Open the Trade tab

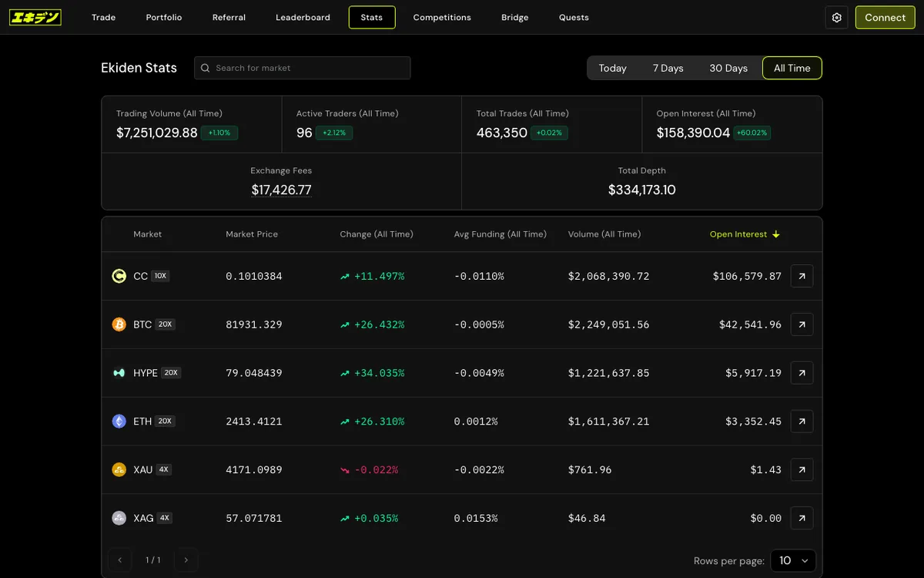click(103, 17)
